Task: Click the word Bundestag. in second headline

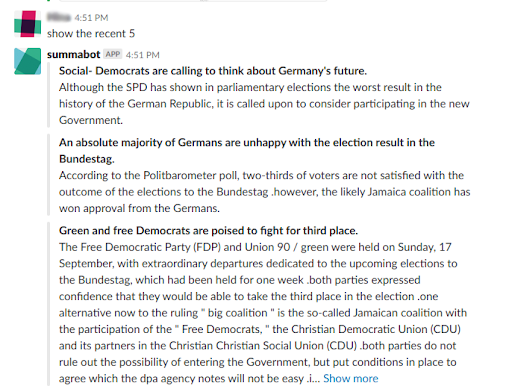Action: coord(87,159)
